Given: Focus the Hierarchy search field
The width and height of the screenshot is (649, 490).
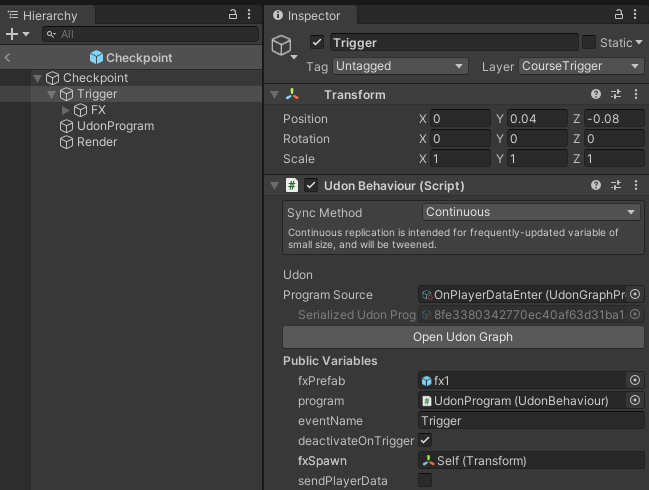Looking at the screenshot, I should pyautogui.click(x=150, y=34).
